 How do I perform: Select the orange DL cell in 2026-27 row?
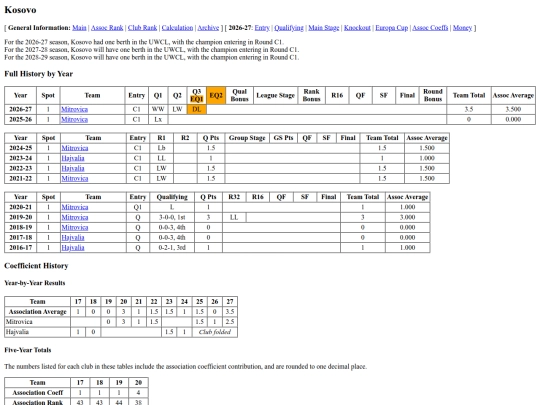[x=197, y=109]
